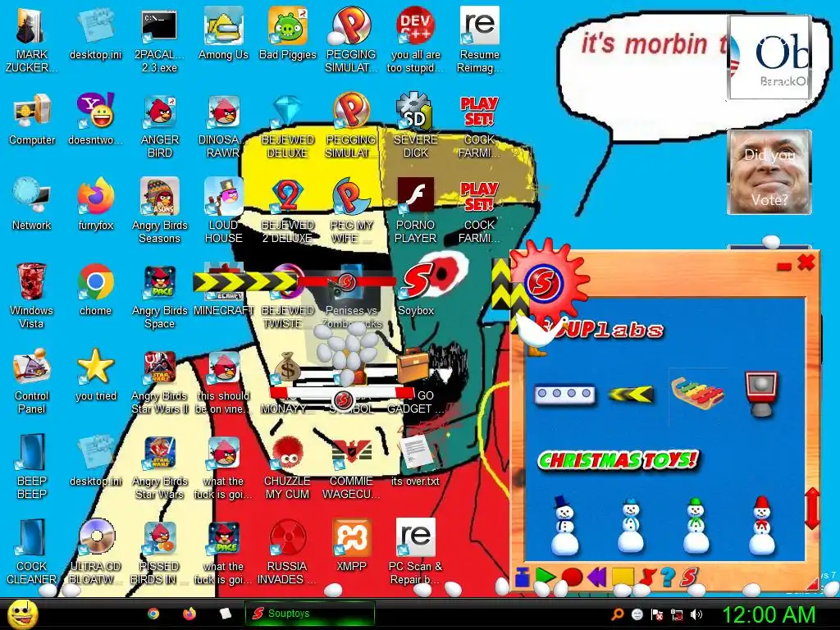Click the 12:00 AM taskbar clock
Viewport: 840px width, 630px height.
769,614
